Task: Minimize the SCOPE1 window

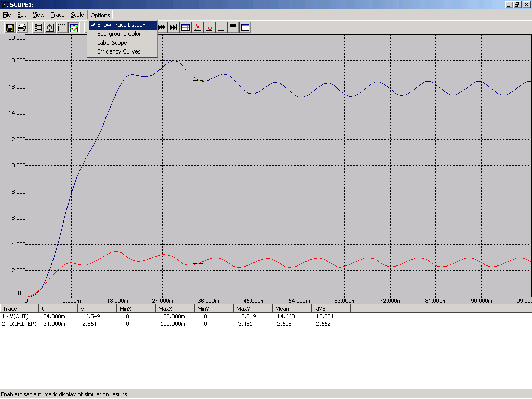Action: [509, 5]
